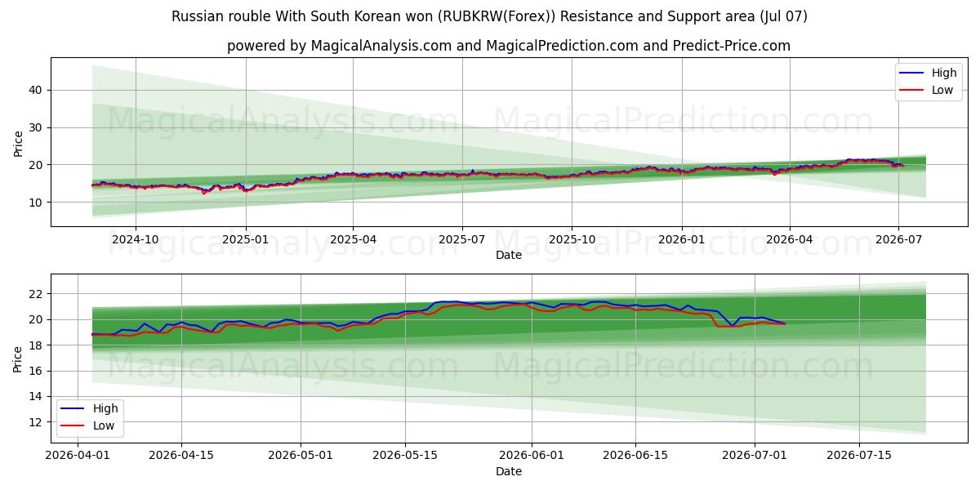Click the 2026-05-15 tick on lower chart
Viewport: 980px width, 490px height.
point(405,456)
